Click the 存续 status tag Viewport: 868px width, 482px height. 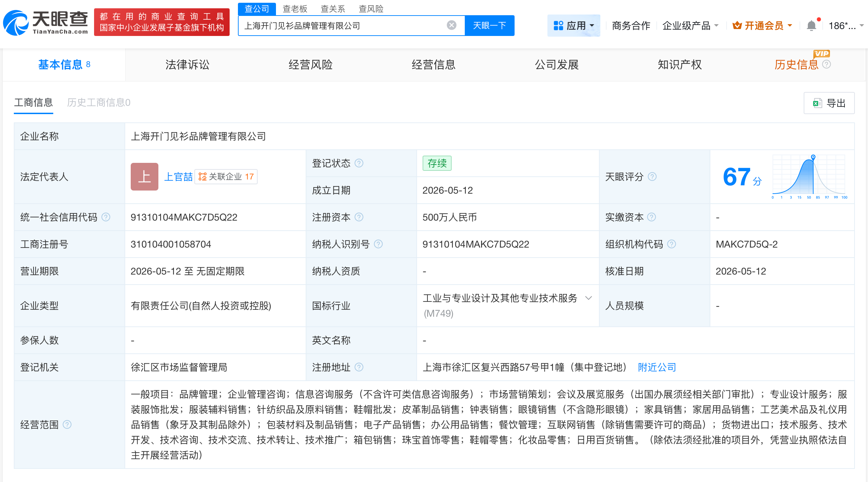pos(437,163)
